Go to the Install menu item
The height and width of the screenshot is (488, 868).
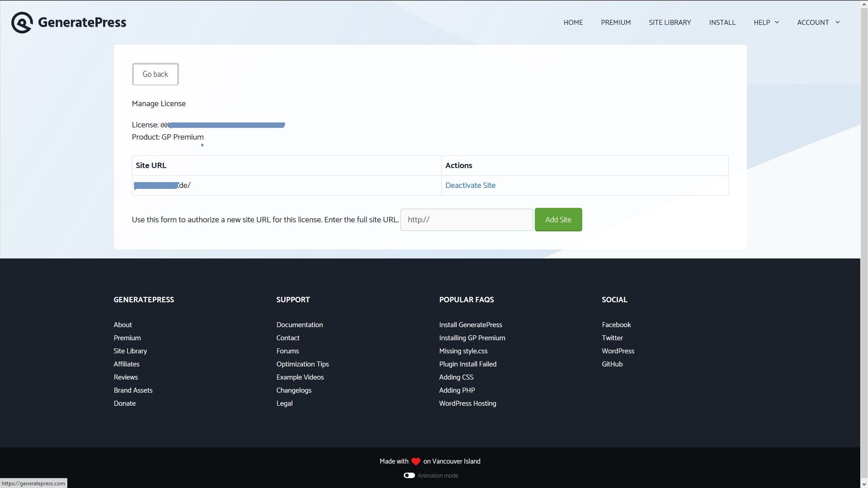(x=722, y=23)
